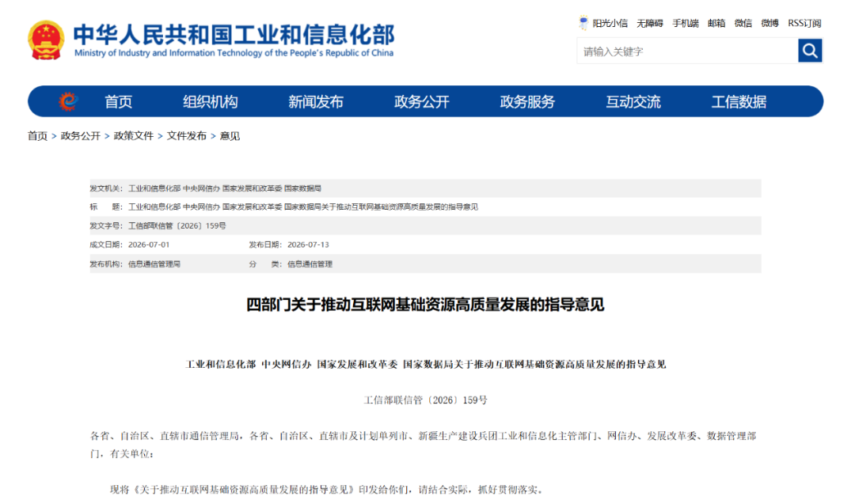Open the 阳光小信 robot assistant icon
This screenshot has height=504, width=855.
(583, 23)
